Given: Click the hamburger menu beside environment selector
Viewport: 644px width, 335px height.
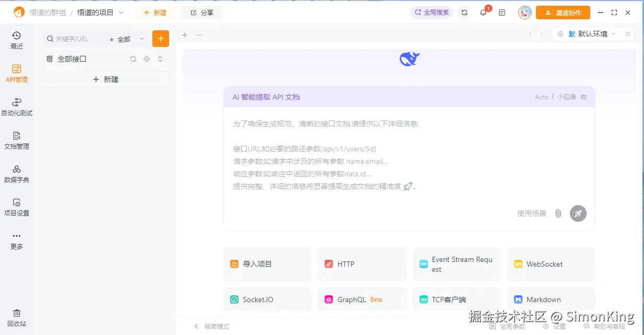Looking at the screenshot, I should pos(628,34).
